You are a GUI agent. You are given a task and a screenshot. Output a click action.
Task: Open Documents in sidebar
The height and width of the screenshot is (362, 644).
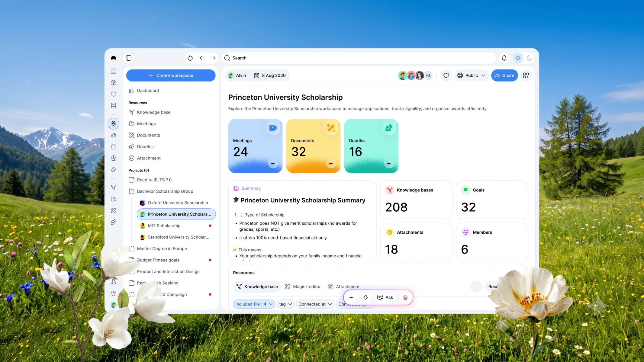(x=171, y=135)
